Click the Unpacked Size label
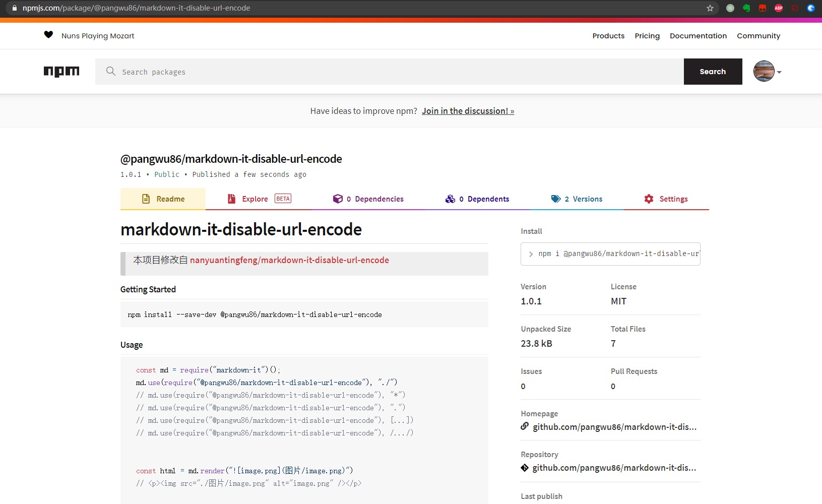This screenshot has height=504, width=822. tap(546, 329)
